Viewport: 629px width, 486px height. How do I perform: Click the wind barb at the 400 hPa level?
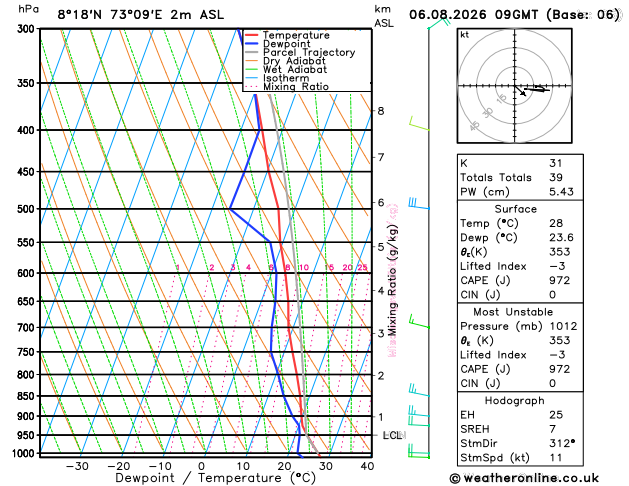[419, 124]
